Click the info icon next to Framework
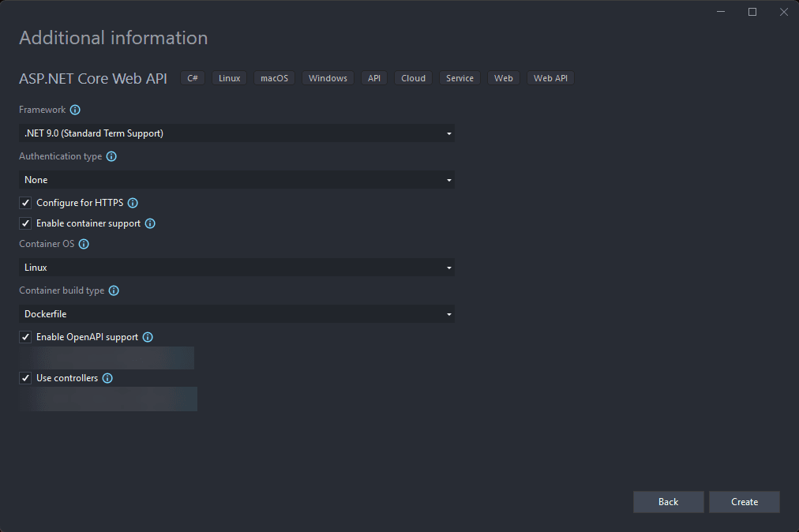Viewport: 799px width, 532px height. pyautogui.click(x=75, y=111)
